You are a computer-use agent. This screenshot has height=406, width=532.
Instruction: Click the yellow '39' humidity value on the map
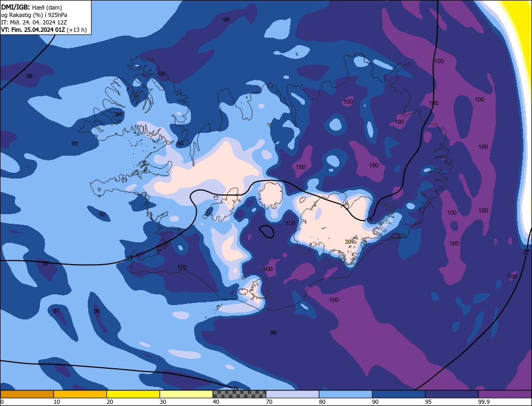348,242
